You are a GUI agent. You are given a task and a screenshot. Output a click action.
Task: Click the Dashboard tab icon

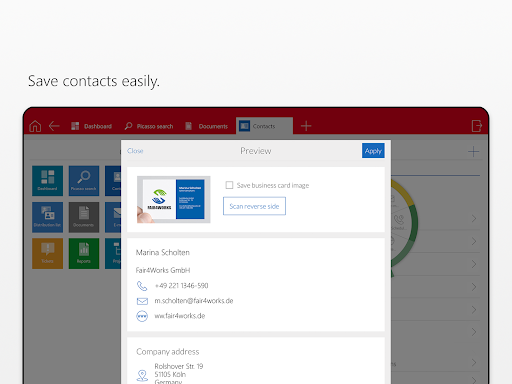(x=75, y=126)
